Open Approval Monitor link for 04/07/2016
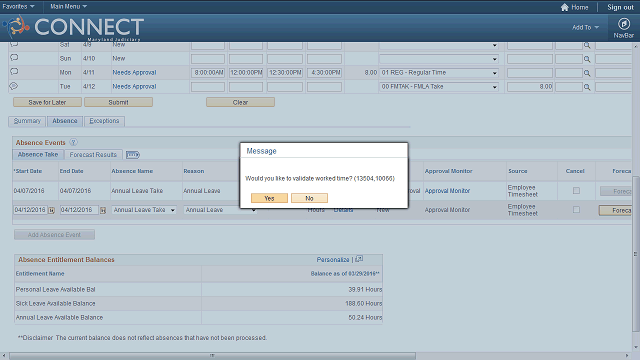Viewport: 640px width, 360px height. [x=447, y=191]
